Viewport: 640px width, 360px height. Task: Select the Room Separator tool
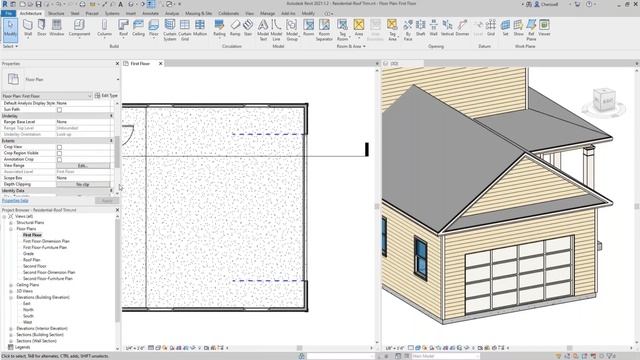click(324, 30)
